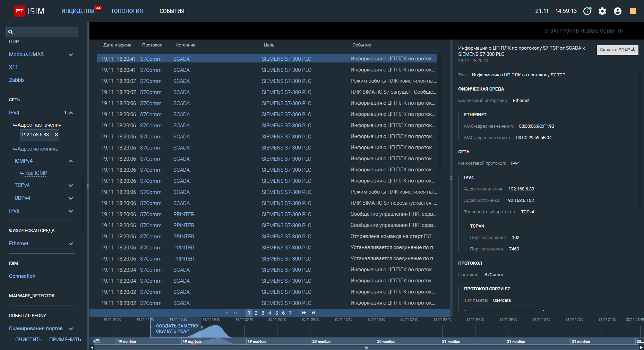Open the Инциденты tab
The image size is (644, 350).
point(78,11)
